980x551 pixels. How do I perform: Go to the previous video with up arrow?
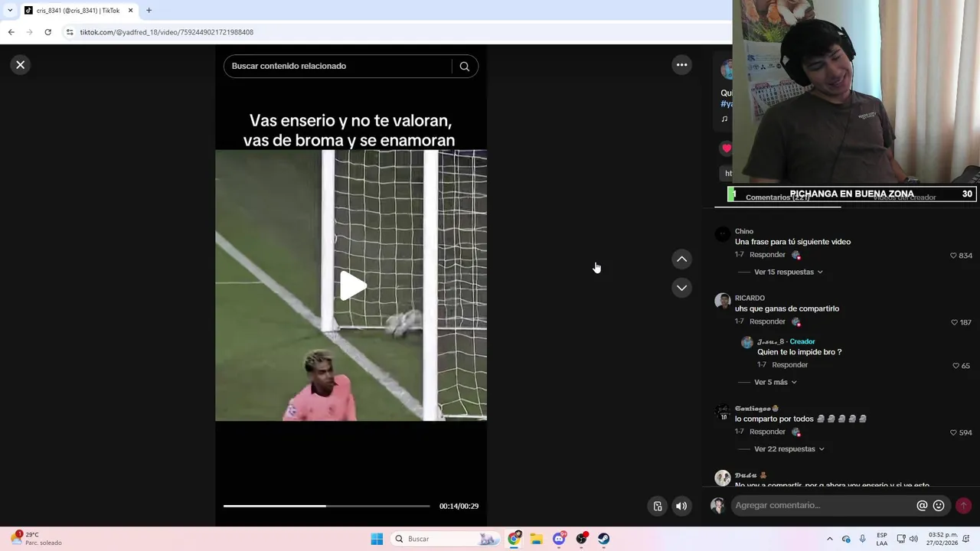(x=681, y=259)
